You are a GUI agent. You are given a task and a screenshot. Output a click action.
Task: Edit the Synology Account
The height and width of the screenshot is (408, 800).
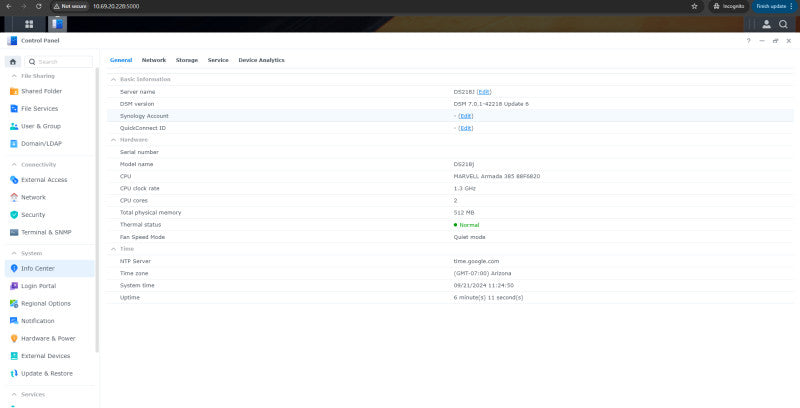click(465, 116)
